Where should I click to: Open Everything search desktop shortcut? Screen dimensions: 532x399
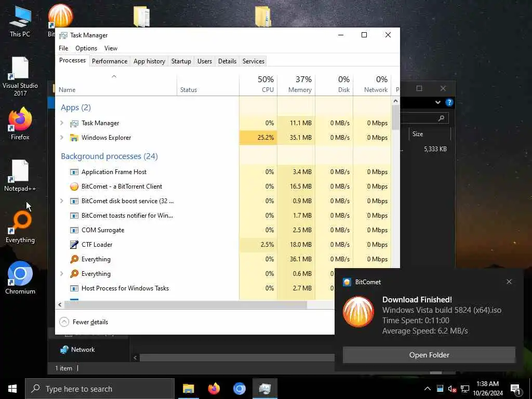pos(20,227)
